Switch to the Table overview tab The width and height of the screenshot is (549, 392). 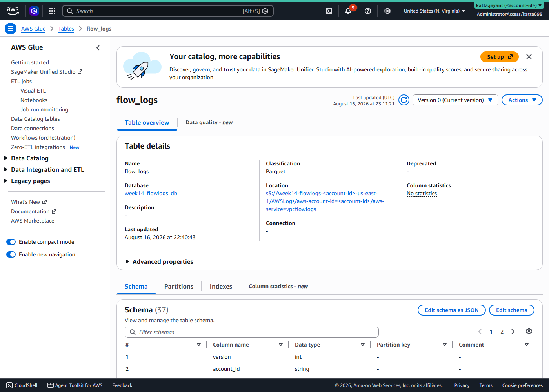click(x=147, y=123)
